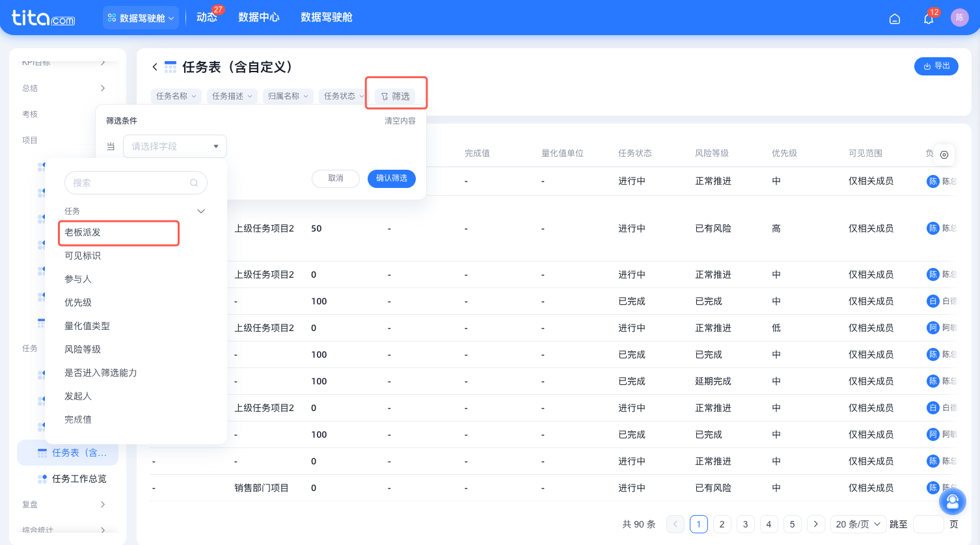Click the 陈 user avatar
980x545 pixels.
click(960, 18)
